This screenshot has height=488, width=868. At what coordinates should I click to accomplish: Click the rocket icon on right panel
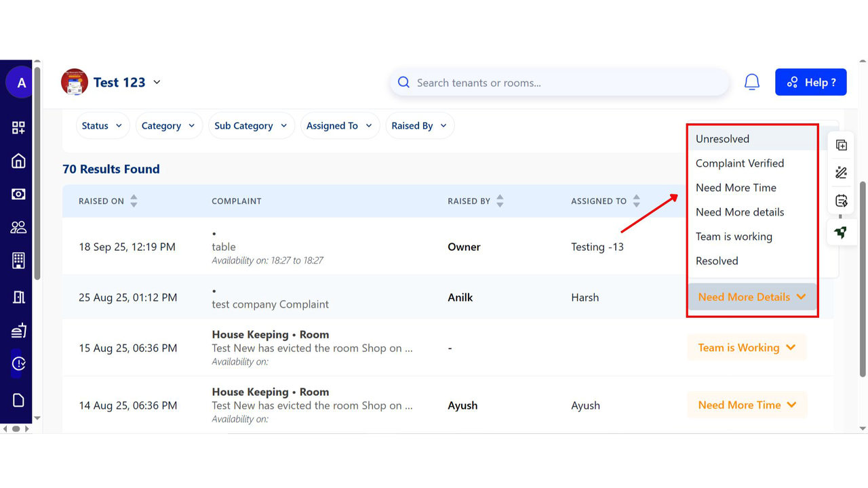click(841, 232)
